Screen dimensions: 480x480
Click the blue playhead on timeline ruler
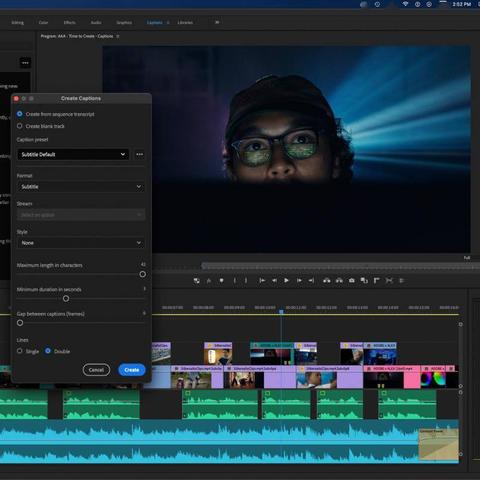(281, 312)
